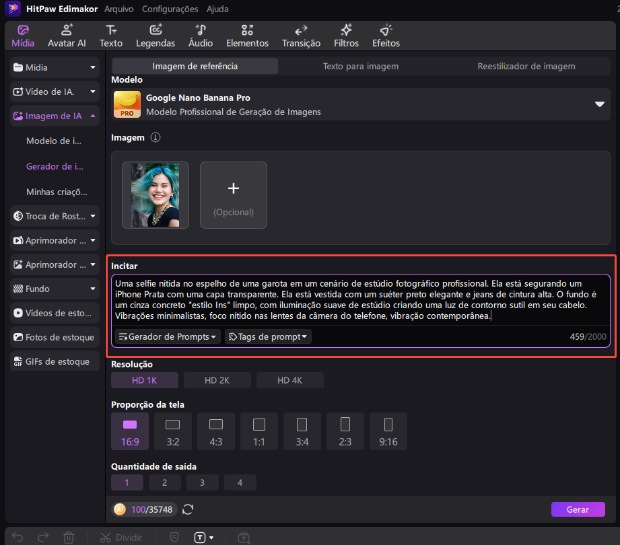Open Gerador de i... sidebar item
The width and height of the screenshot is (620, 545).
55,167
